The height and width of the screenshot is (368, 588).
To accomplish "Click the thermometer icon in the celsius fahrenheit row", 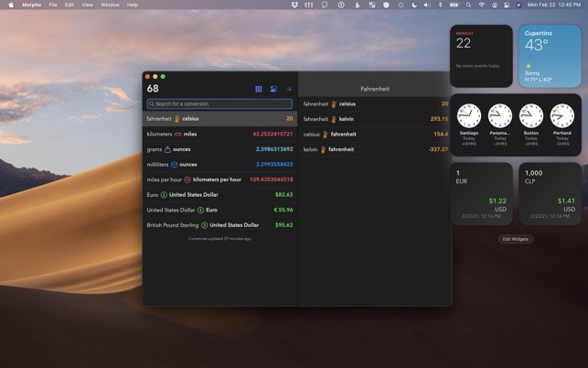I will tap(326, 135).
